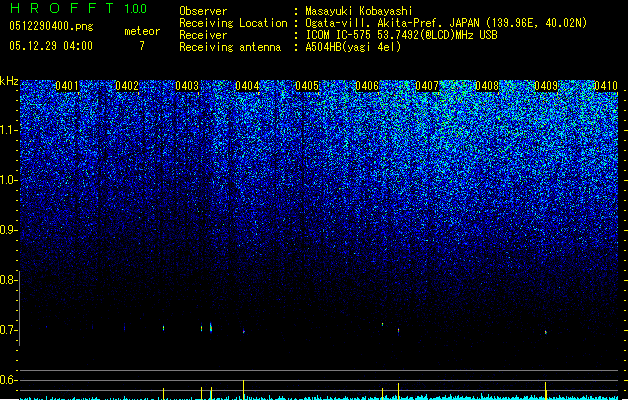This screenshot has height=400, width=629.
Task: Click the 0403 time marker
Action: pos(187,86)
